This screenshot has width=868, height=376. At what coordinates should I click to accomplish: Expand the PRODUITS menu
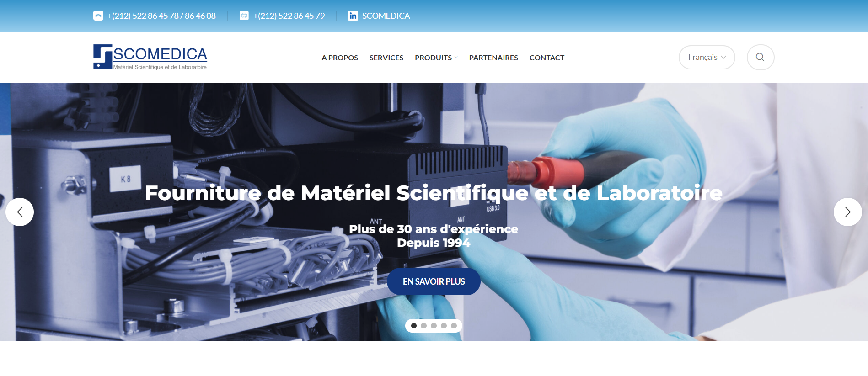click(436, 58)
